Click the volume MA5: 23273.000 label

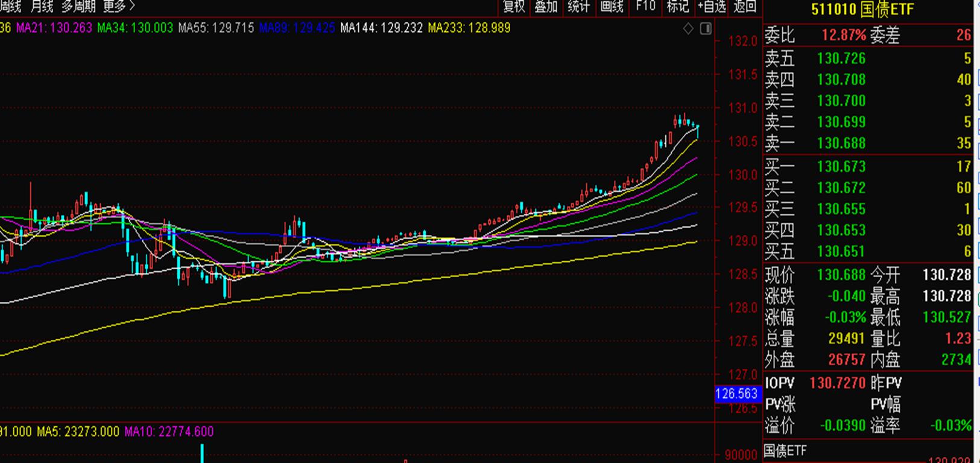(78, 432)
